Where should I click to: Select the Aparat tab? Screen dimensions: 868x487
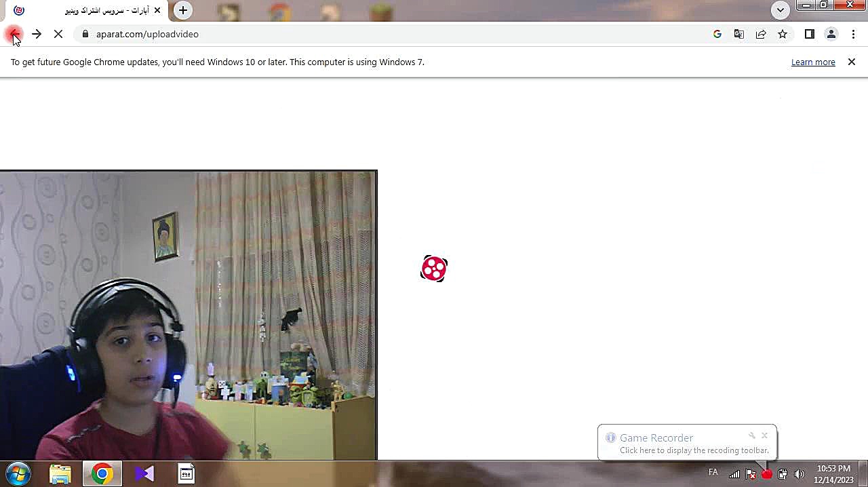[88, 11]
